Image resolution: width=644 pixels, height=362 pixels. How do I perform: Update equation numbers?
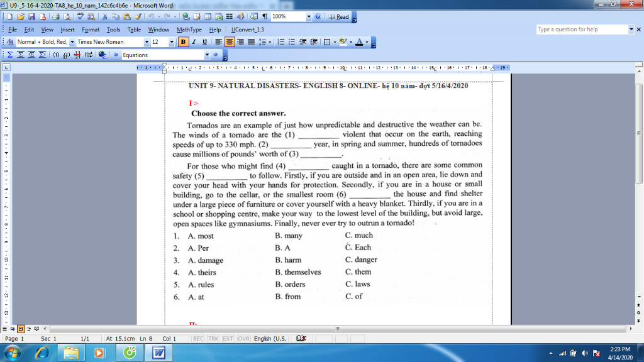[89, 55]
